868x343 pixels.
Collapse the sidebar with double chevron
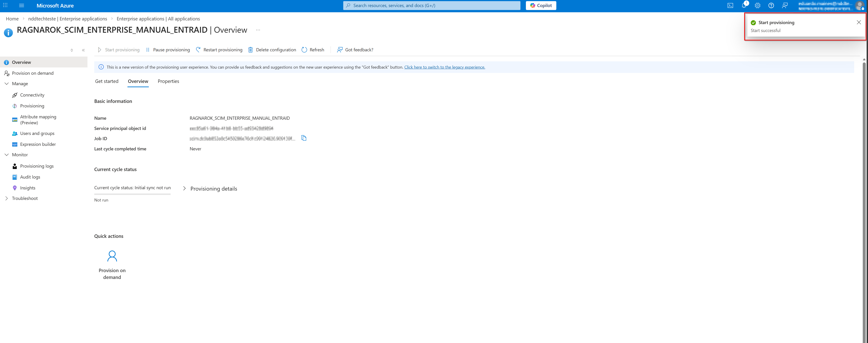83,50
